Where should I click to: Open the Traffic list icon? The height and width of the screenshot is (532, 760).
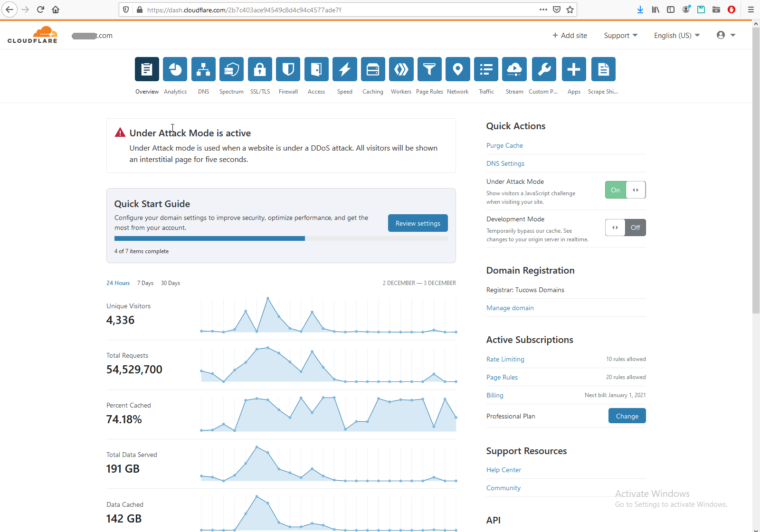point(486,69)
